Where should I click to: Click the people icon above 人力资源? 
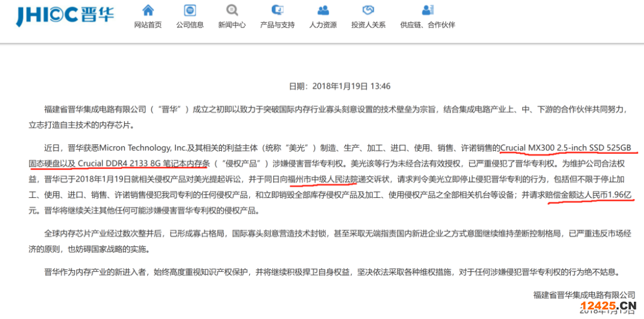pos(323,10)
